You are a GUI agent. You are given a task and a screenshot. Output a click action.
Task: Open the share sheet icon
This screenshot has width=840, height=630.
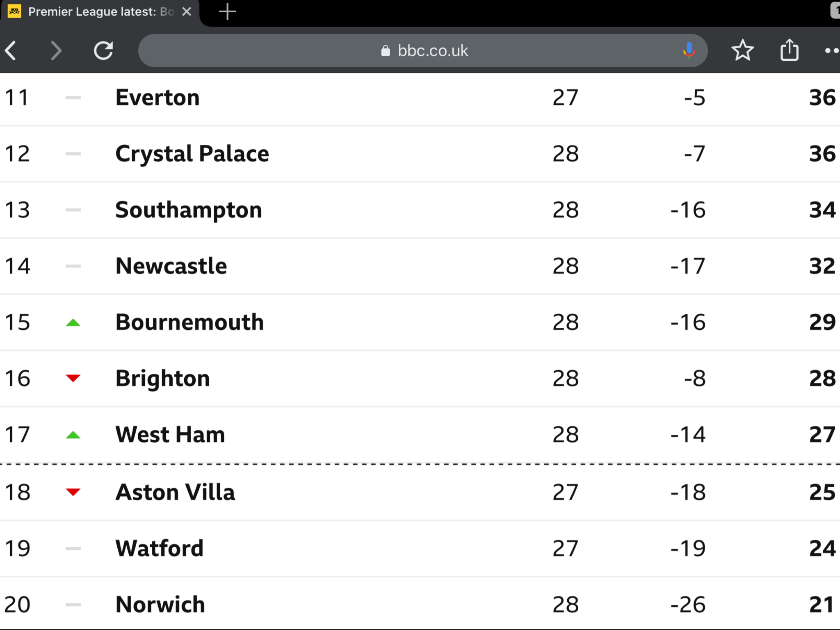[x=789, y=50]
